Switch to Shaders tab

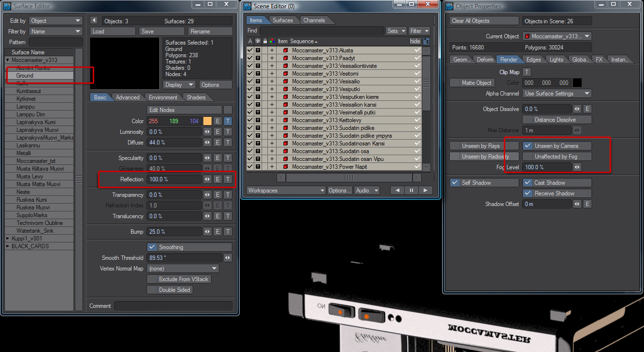[x=196, y=97]
